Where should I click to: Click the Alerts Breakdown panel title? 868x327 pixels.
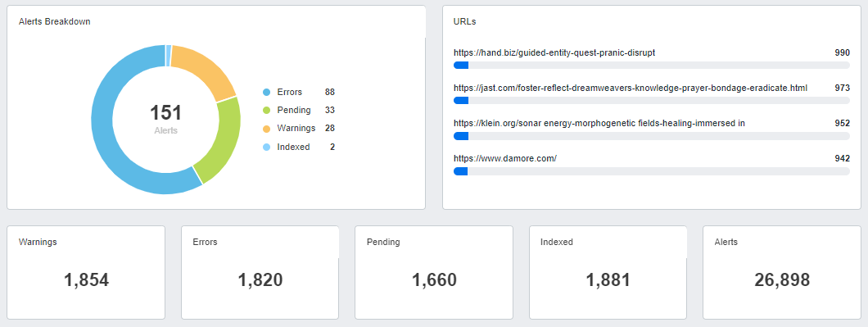click(55, 21)
